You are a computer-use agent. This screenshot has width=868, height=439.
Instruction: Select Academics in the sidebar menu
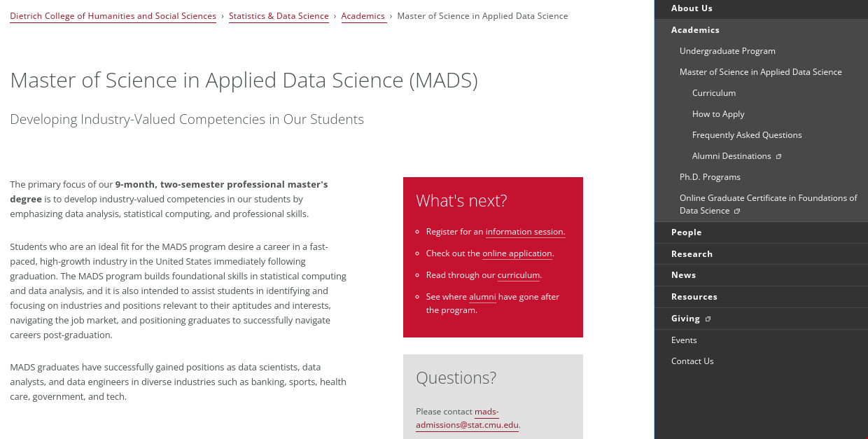click(695, 30)
